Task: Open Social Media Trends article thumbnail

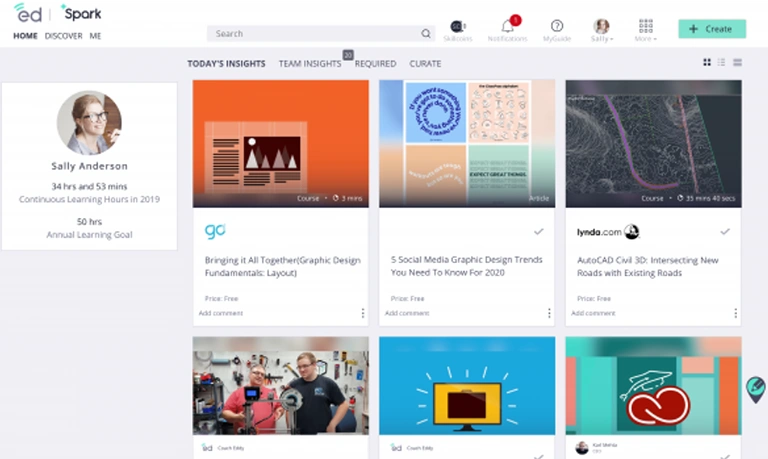Action: 467,144
